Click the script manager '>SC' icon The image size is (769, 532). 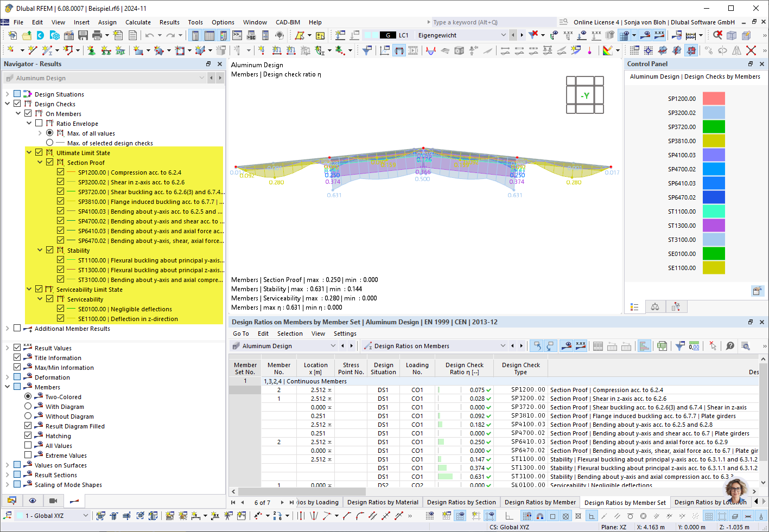click(251, 35)
